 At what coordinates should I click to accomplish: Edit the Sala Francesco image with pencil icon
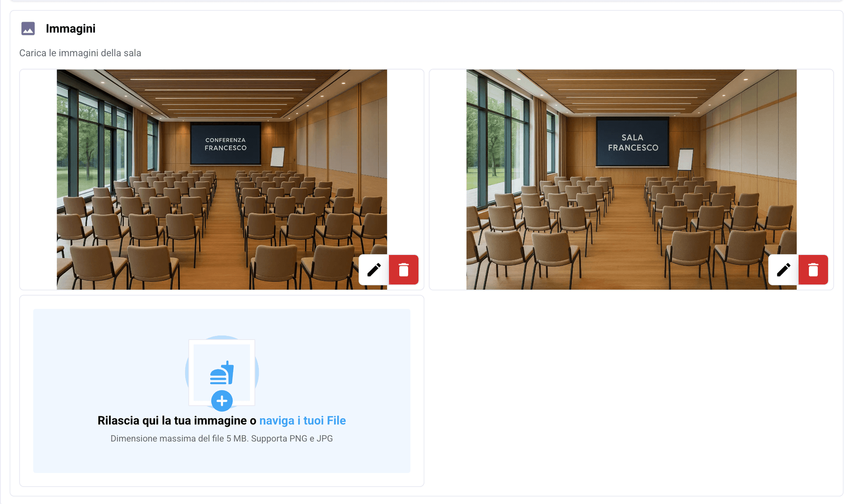coord(783,270)
